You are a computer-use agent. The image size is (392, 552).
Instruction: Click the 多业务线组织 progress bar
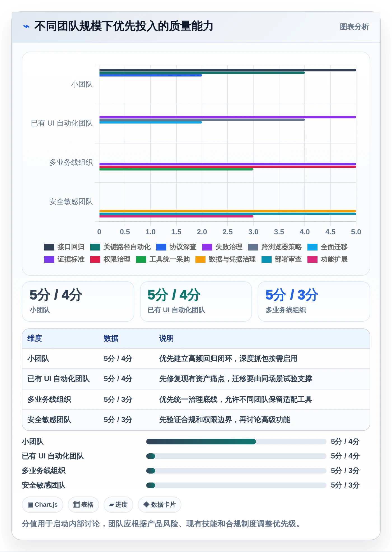point(236,471)
